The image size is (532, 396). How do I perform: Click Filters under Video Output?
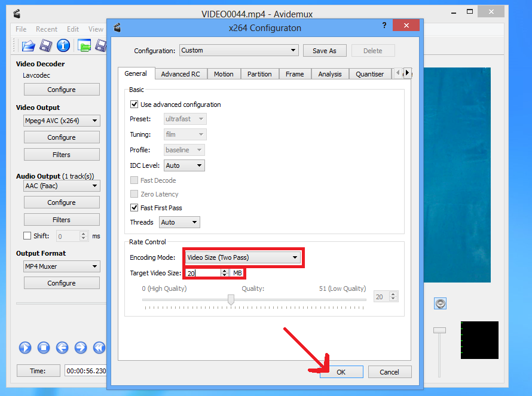point(62,155)
